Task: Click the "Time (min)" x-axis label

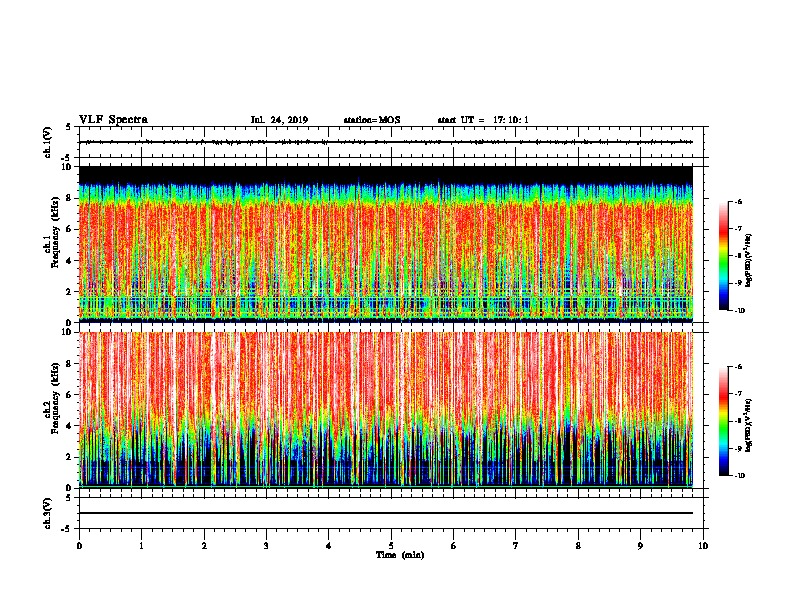Action: [400, 555]
